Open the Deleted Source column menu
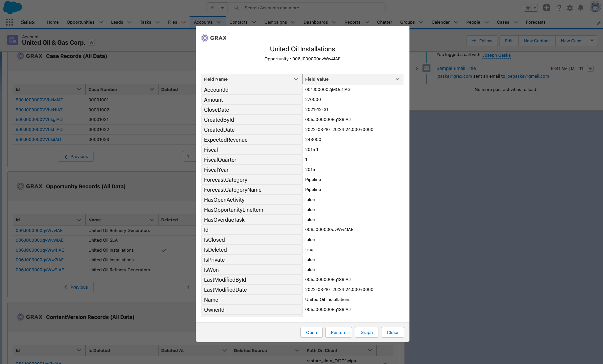This screenshot has width=603, height=364. pyautogui.click(x=297, y=350)
